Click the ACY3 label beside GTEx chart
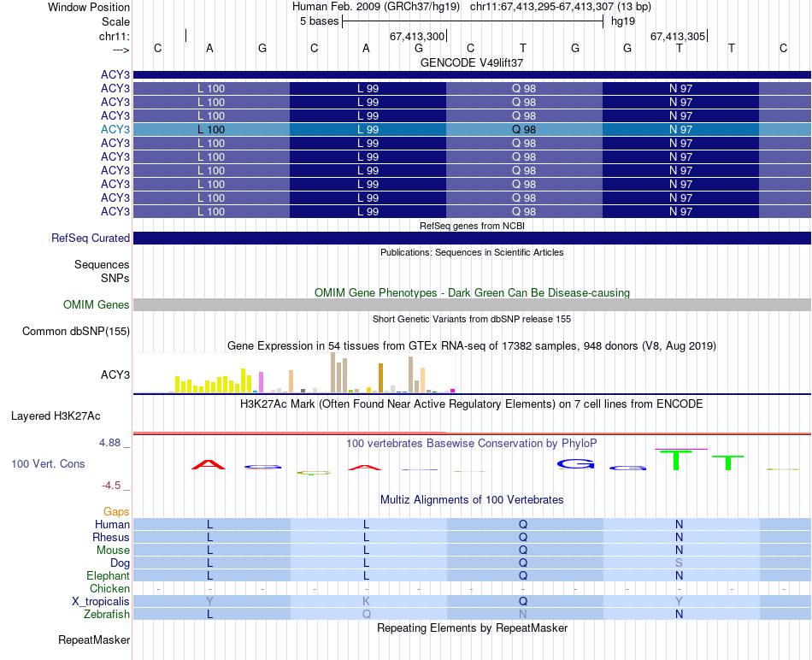This screenshot has width=812, height=660. pos(115,374)
